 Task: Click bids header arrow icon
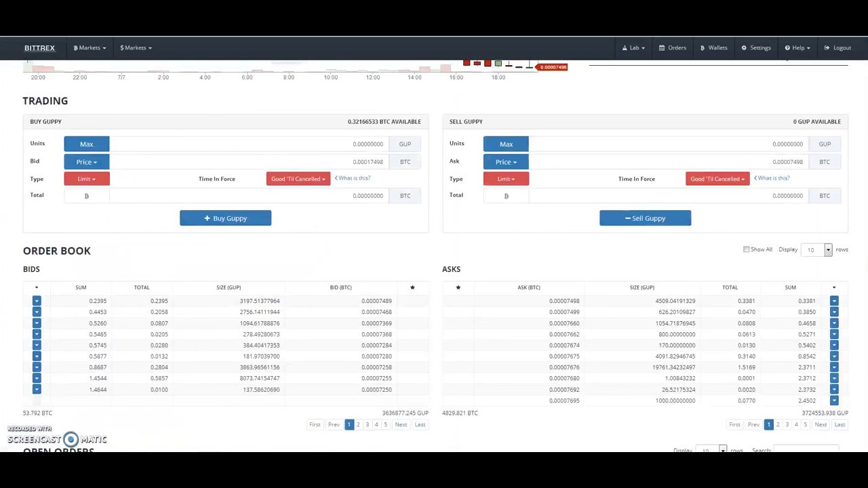[x=37, y=288]
